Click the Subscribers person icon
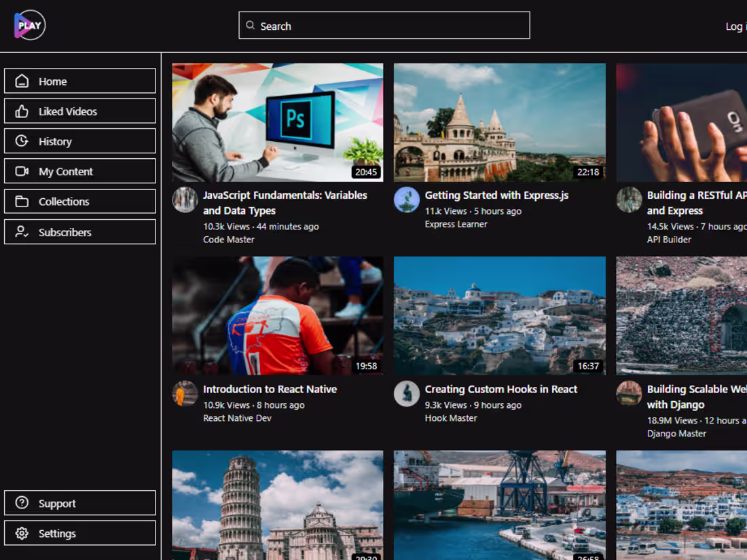Image resolution: width=747 pixels, height=560 pixels. tap(22, 232)
